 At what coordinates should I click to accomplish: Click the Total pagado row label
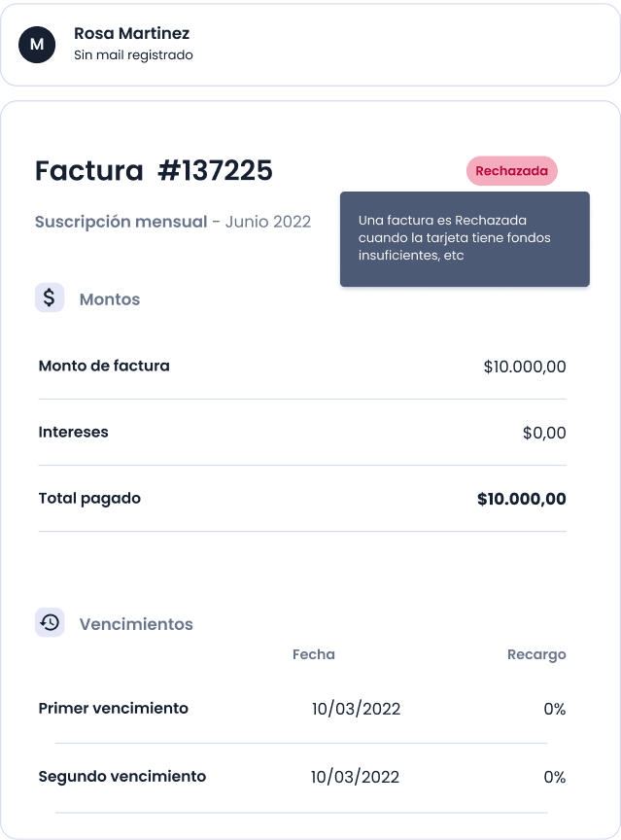pyautogui.click(x=89, y=499)
